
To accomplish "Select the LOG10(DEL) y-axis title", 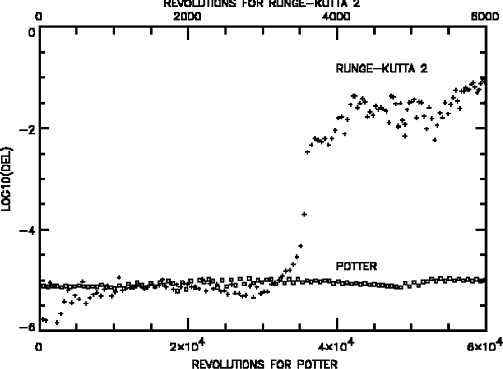I will [x=7, y=179].
